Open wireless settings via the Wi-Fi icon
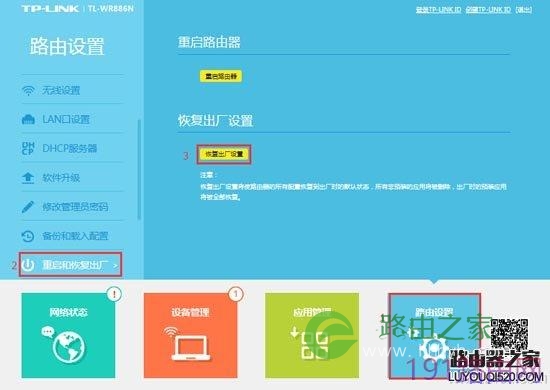Screen dimensions: 550x390 [x=28, y=90]
